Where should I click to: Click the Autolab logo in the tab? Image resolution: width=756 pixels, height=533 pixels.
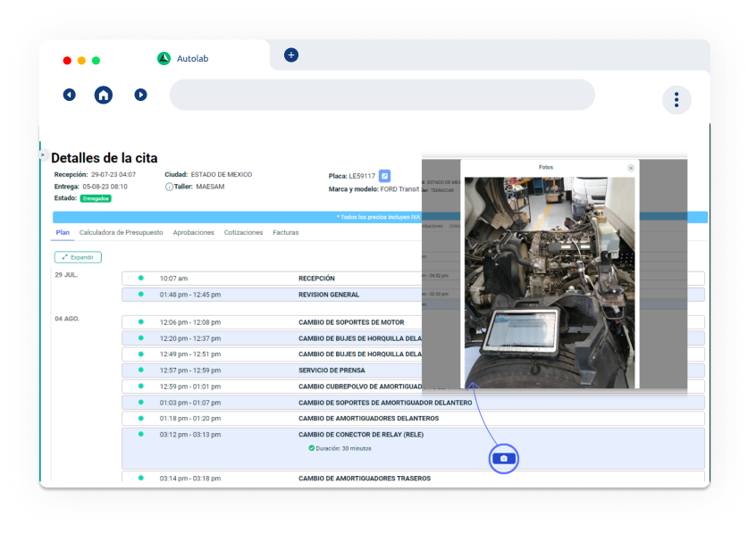coord(164,59)
